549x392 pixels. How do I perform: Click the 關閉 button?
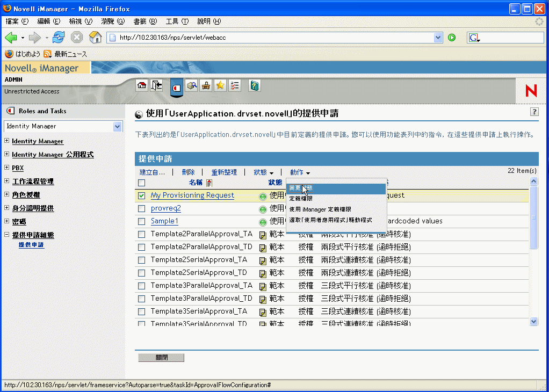(161, 357)
